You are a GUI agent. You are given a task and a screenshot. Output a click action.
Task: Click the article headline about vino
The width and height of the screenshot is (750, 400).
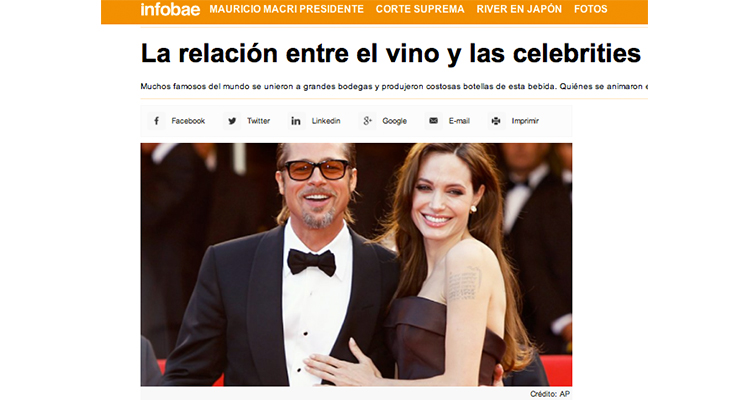click(x=390, y=53)
